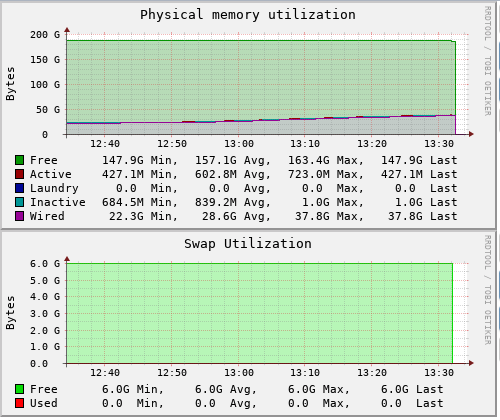Click the 'Used' legend label in swap graph

pos(44,403)
